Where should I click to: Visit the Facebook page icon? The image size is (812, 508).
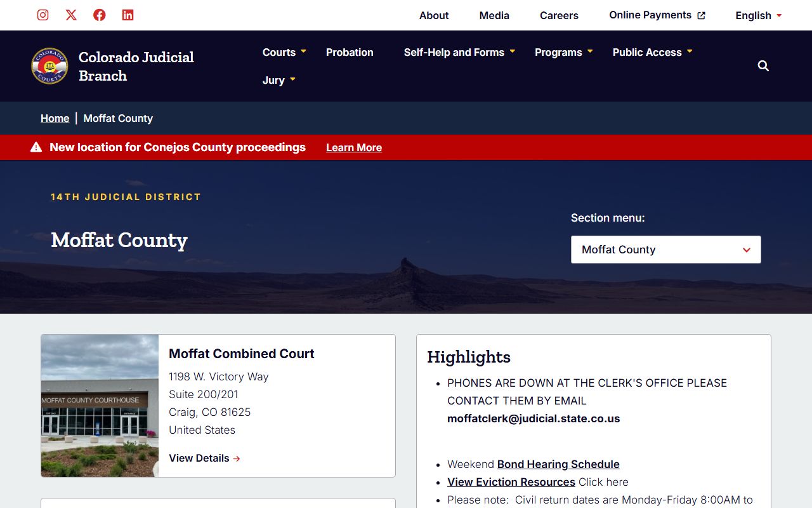(x=100, y=15)
